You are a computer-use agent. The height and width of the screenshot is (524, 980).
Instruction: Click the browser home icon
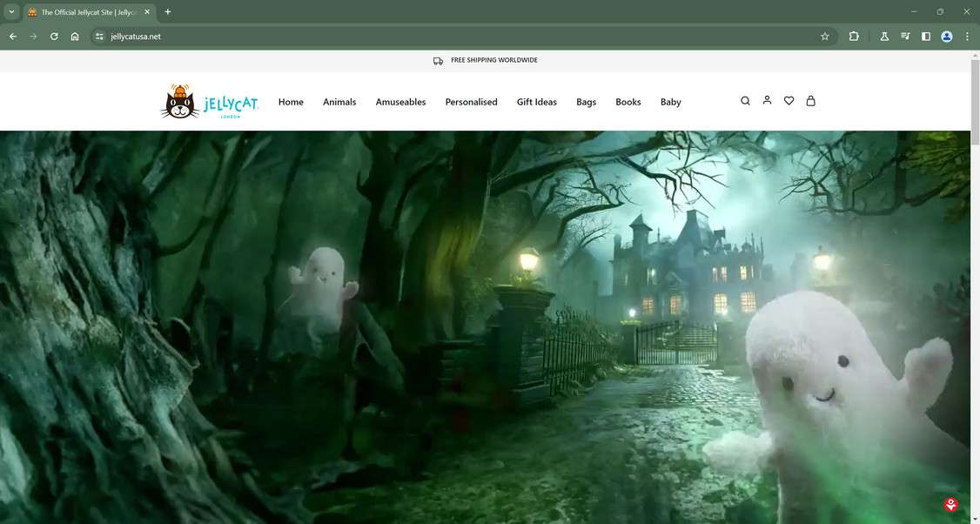[75, 37]
